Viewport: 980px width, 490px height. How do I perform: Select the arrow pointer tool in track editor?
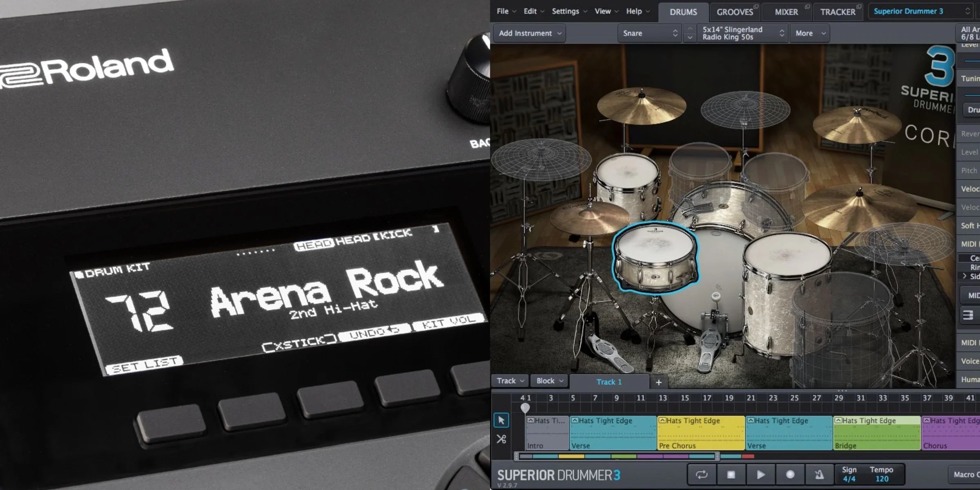[501, 420]
